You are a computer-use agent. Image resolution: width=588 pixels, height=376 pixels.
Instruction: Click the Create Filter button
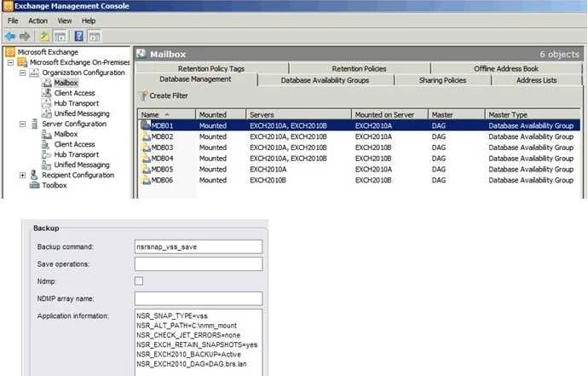point(164,95)
